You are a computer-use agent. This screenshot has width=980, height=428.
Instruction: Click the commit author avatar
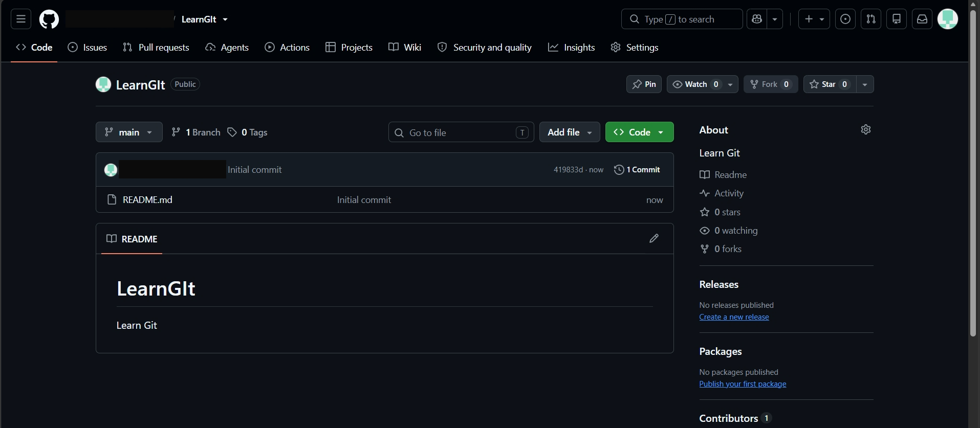click(111, 170)
